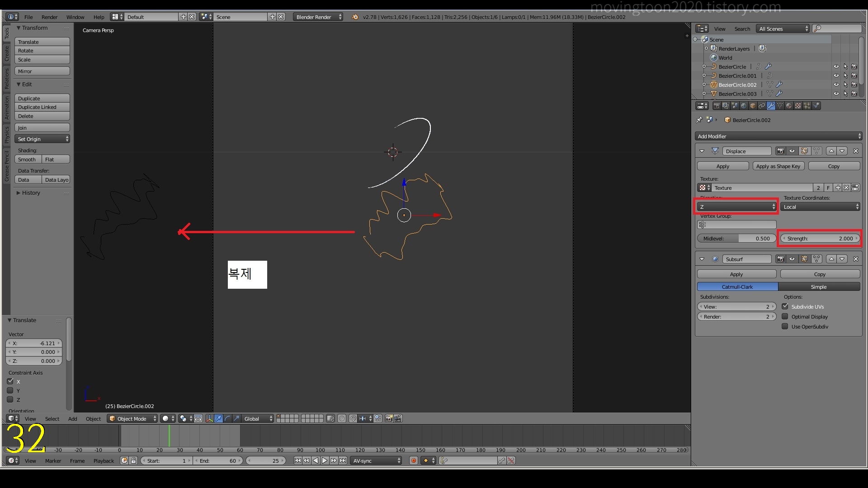Open the Render Layers properties tab

(726, 106)
